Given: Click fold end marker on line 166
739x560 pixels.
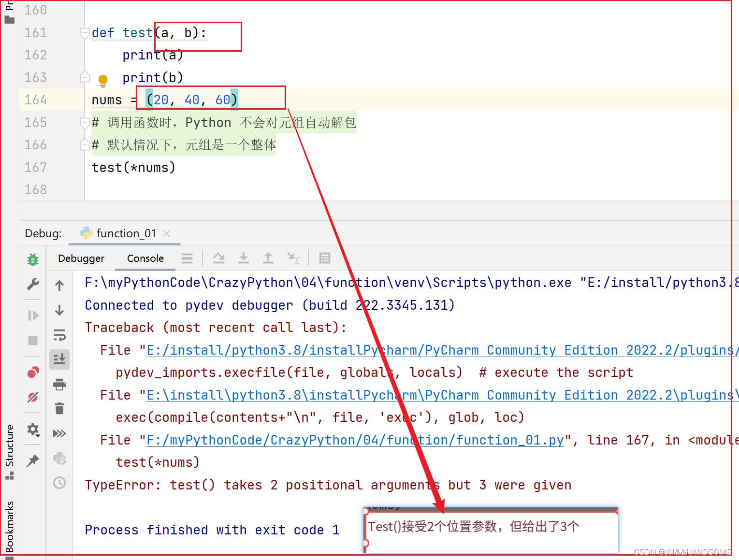Looking at the screenshot, I should pos(85,144).
